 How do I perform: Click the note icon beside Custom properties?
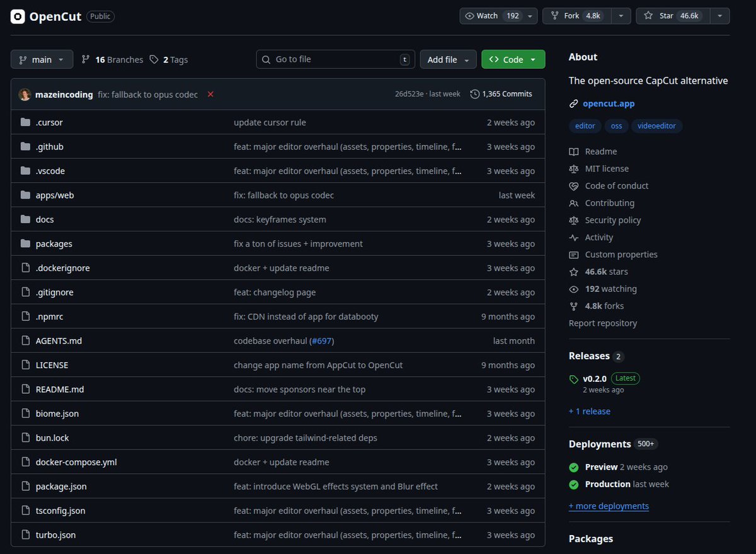coord(573,255)
